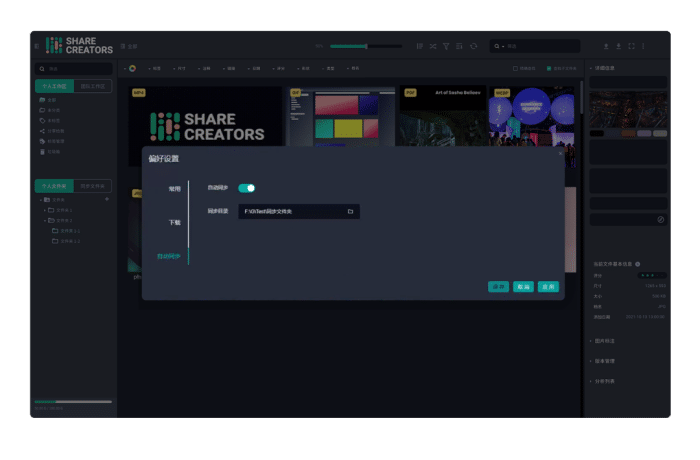
Task: Click the preview image in details panel
Action: pyautogui.click(x=628, y=110)
